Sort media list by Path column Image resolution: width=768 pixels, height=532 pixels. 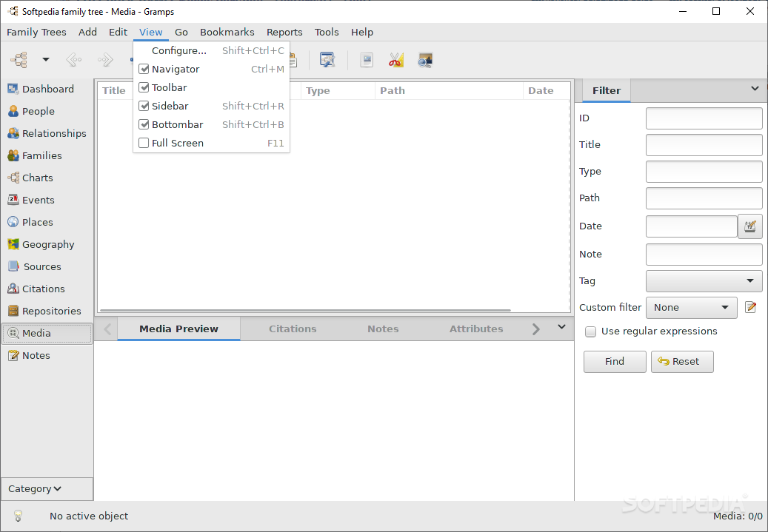449,90
